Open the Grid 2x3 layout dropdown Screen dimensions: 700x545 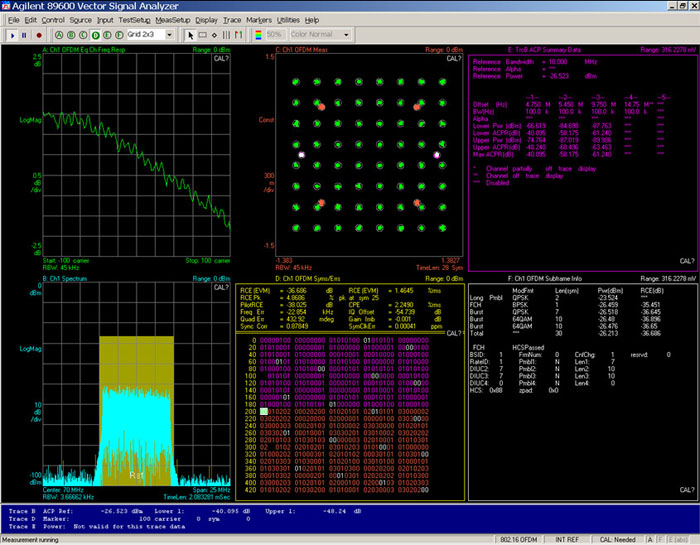click(x=169, y=34)
